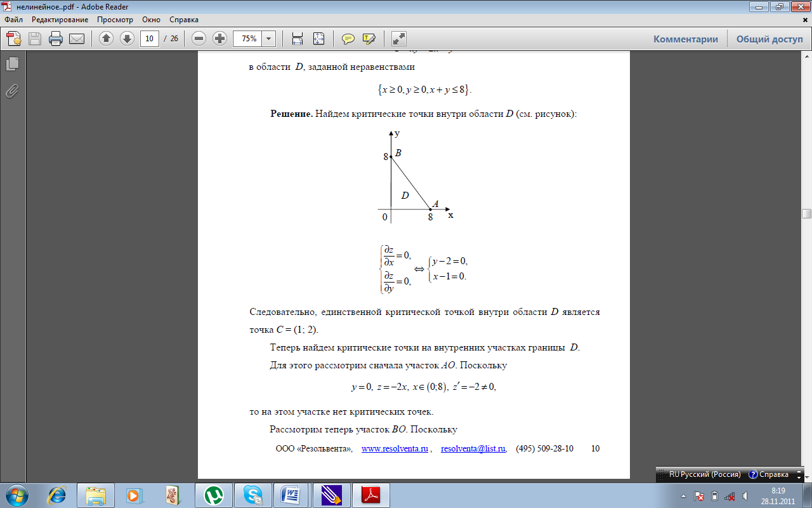Open attachments paperclip panel in sidebar
812x508 pixels.
12,91
